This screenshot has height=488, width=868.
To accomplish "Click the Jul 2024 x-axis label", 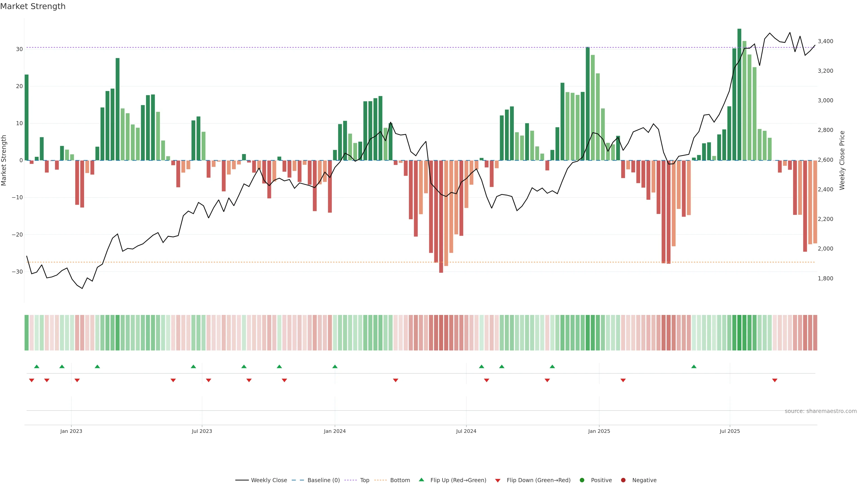I will pyautogui.click(x=466, y=431).
